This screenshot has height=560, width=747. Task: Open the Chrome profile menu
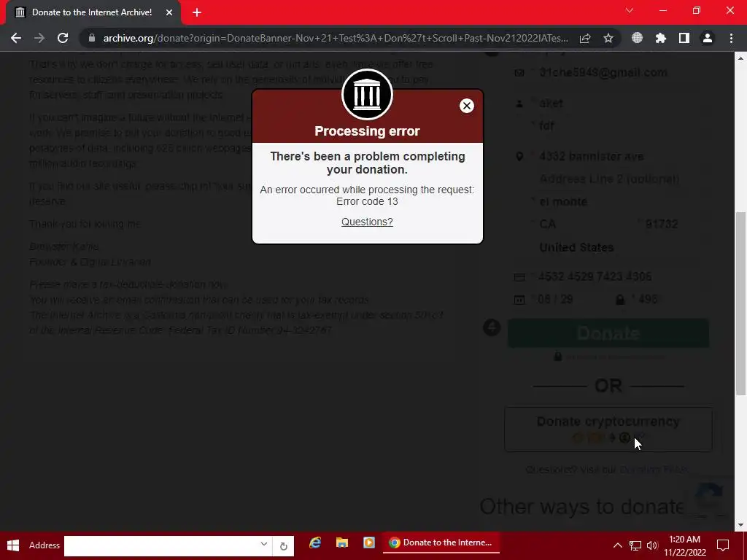tap(708, 38)
